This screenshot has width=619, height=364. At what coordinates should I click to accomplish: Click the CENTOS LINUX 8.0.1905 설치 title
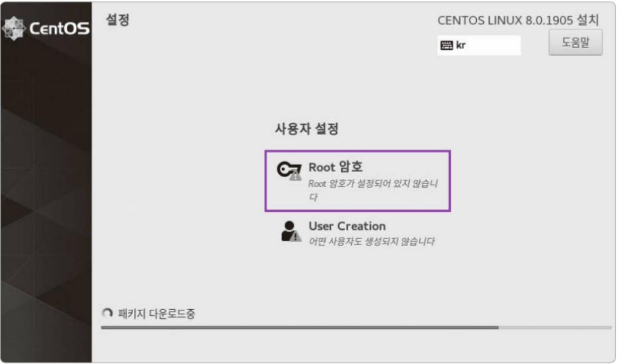518,20
